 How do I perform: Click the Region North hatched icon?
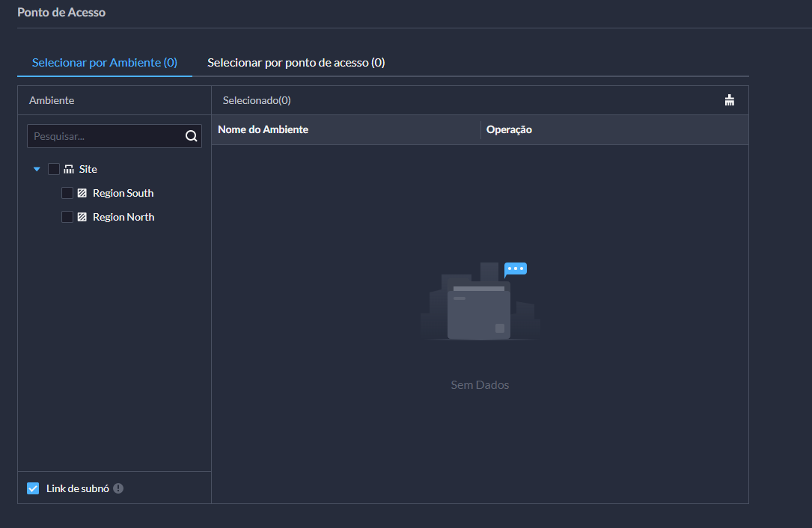click(x=82, y=217)
